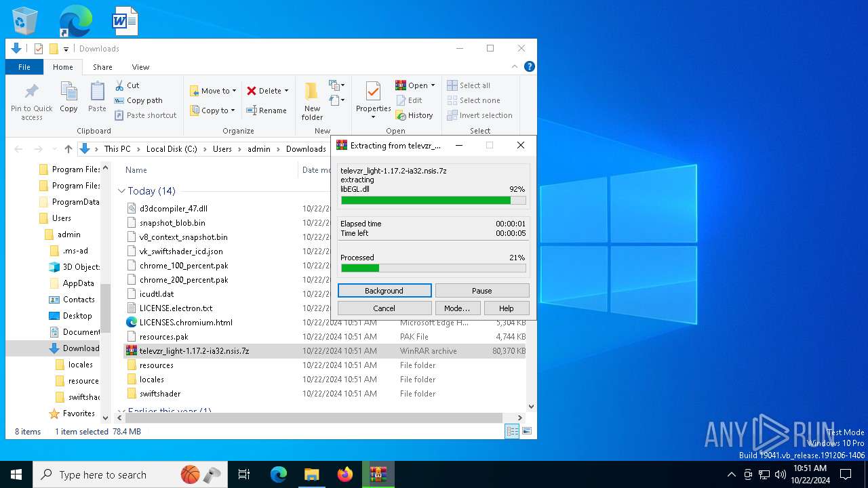
Task: Open Properties from the ribbon
Action: 374,100
